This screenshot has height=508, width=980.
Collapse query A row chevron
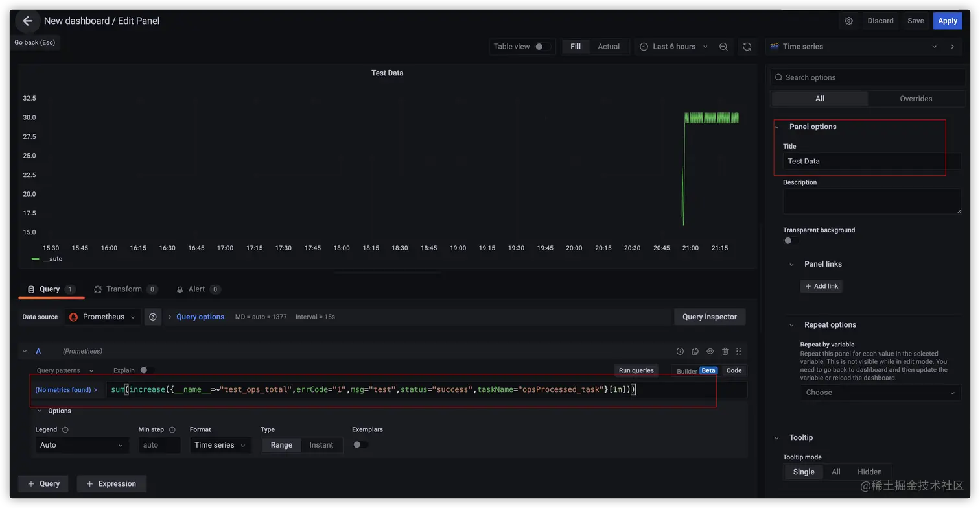(x=25, y=351)
